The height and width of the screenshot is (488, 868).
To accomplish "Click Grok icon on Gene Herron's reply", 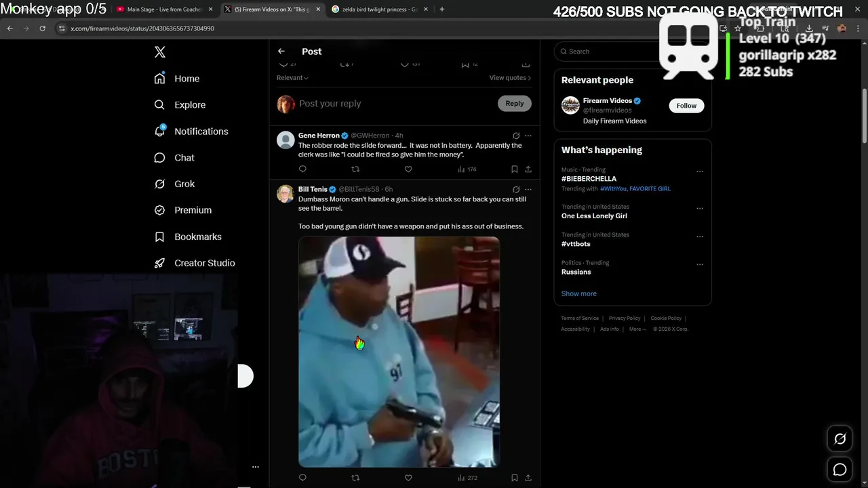I will pos(516,136).
